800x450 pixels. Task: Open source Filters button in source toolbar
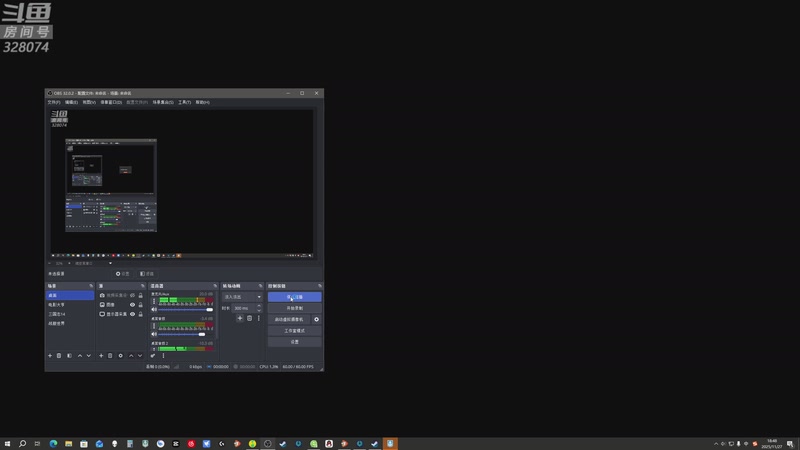[147, 274]
